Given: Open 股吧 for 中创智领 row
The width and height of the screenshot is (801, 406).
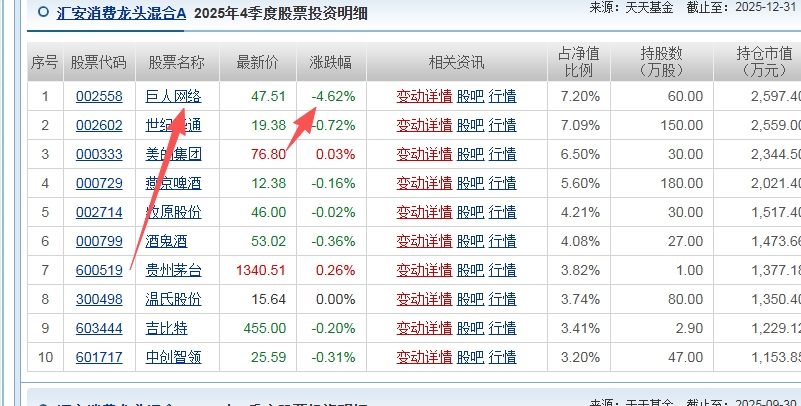Looking at the screenshot, I should tap(470, 357).
